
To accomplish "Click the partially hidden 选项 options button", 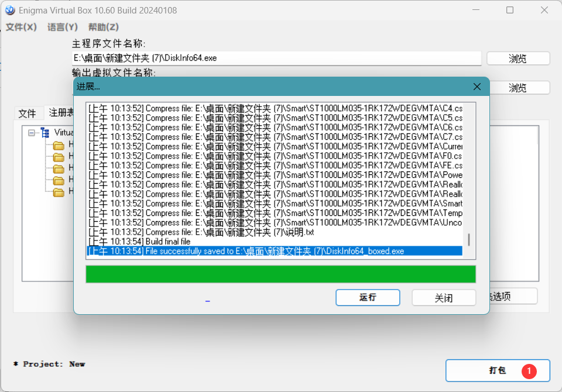I will tap(513, 296).
